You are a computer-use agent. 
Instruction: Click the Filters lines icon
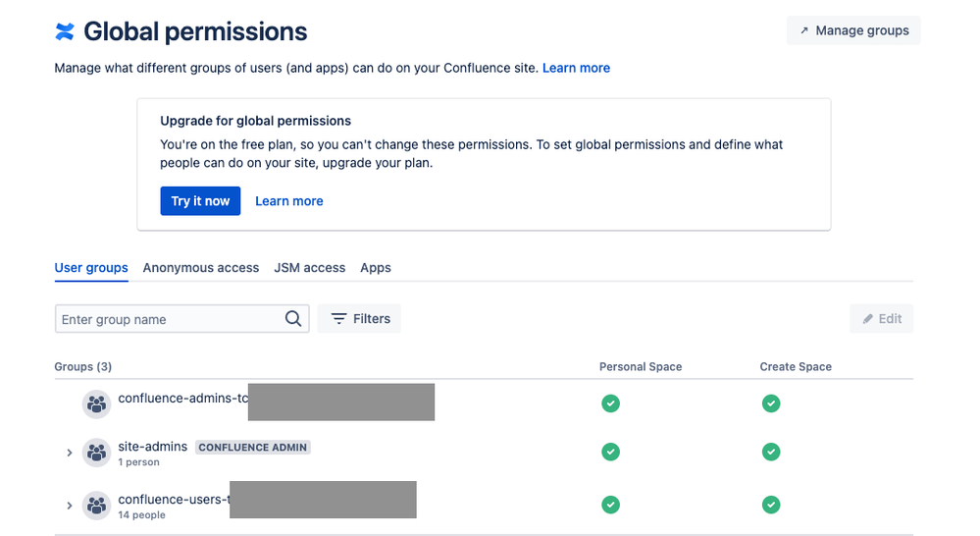coord(338,319)
